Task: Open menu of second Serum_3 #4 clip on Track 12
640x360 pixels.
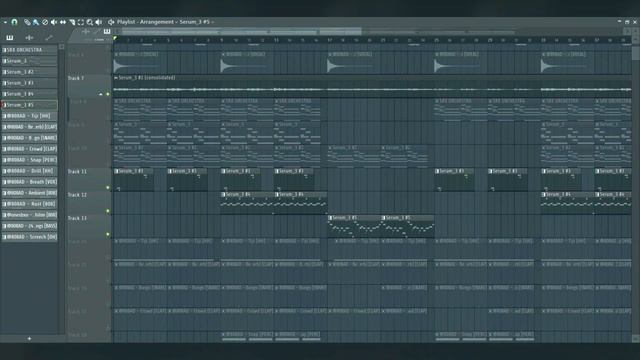Action: click(x=277, y=195)
